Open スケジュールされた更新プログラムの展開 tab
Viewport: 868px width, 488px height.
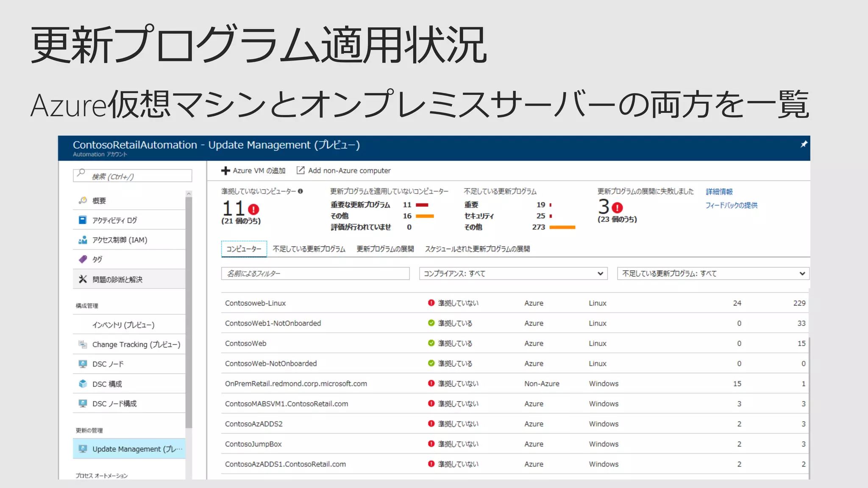(477, 249)
